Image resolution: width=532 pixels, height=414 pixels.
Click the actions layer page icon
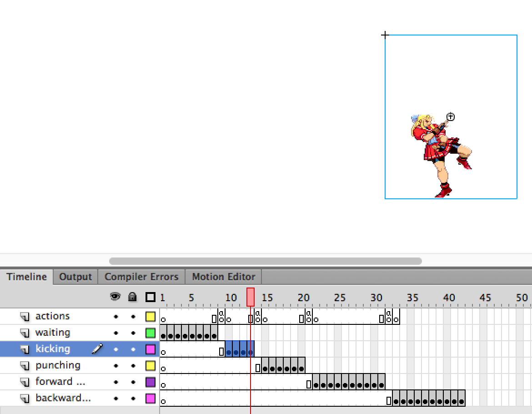[x=25, y=317]
